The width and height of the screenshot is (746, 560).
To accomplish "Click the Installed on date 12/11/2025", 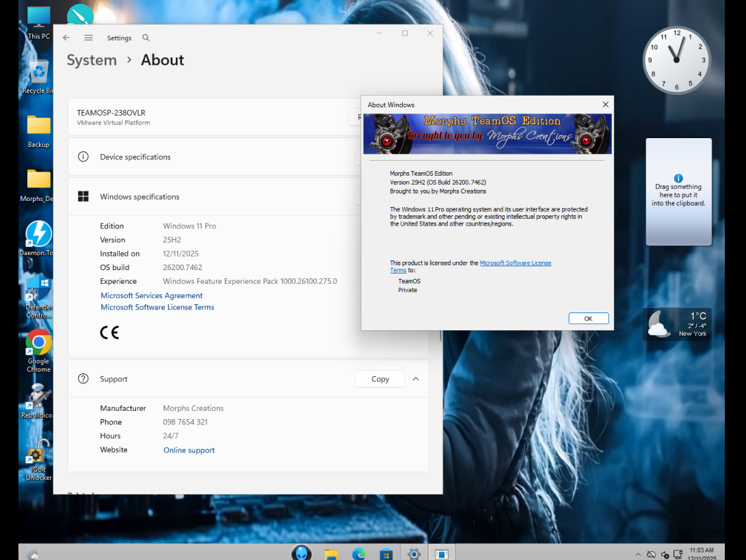I will [181, 254].
